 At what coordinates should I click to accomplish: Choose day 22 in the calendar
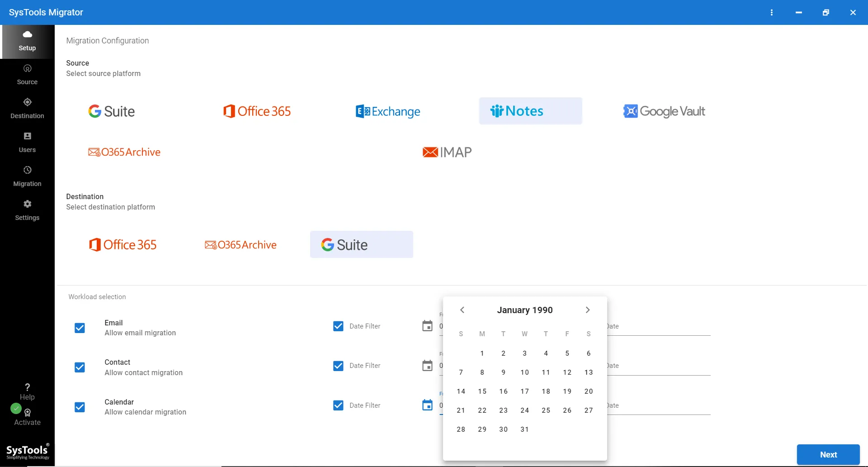coord(482,410)
